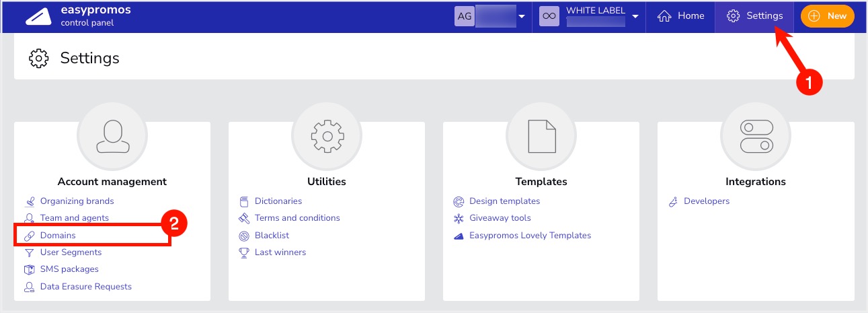
Task: Open Terms and conditions link
Action: tap(297, 218)
